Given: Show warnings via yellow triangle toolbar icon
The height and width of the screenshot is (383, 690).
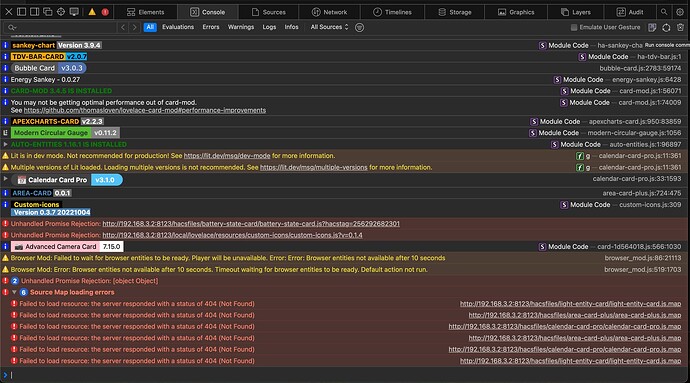Looking at the screenshot, I should tap(92, 12).
